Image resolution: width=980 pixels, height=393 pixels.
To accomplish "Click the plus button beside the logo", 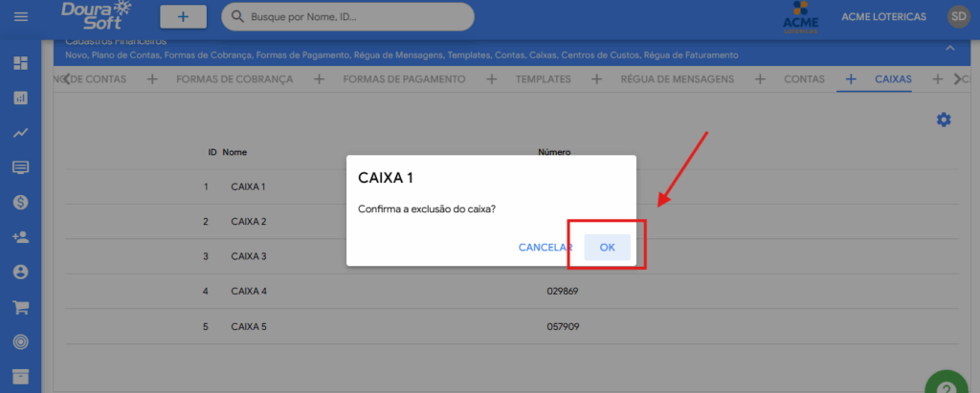I will pos(183,16).
